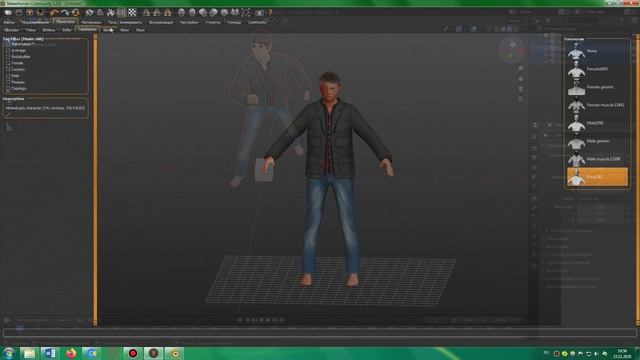
Task: Toggle the Smooth mesh toolbar icon
Action: pos(89,13)
